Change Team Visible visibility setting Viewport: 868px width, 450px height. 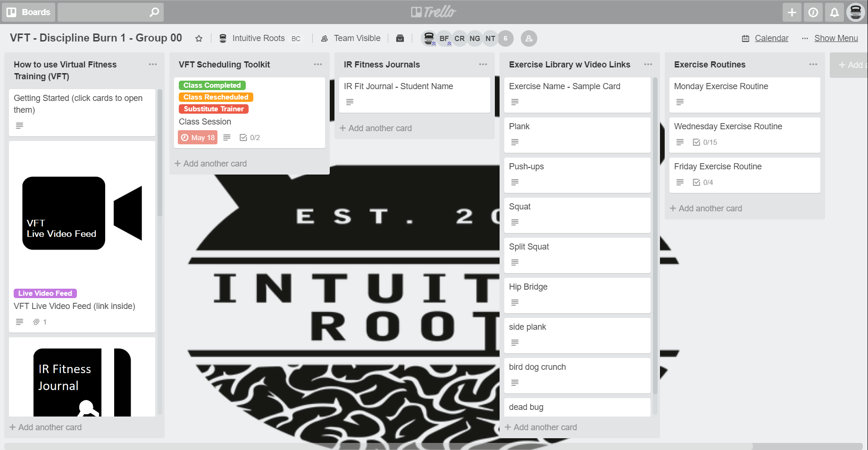[x=351, y=38]
